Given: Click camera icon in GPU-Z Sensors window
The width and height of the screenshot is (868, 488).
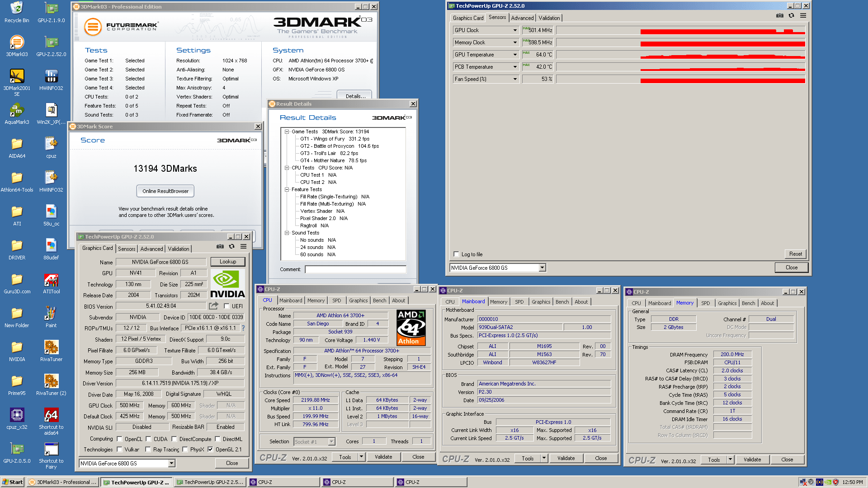Looking at the screenshot, I should pos(780,15).
